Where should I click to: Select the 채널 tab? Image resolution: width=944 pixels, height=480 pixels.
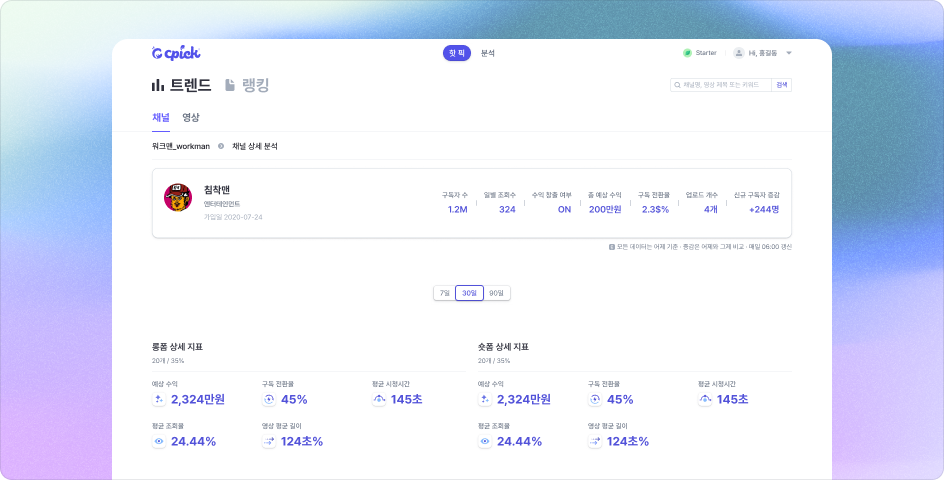tap(161, 117)
